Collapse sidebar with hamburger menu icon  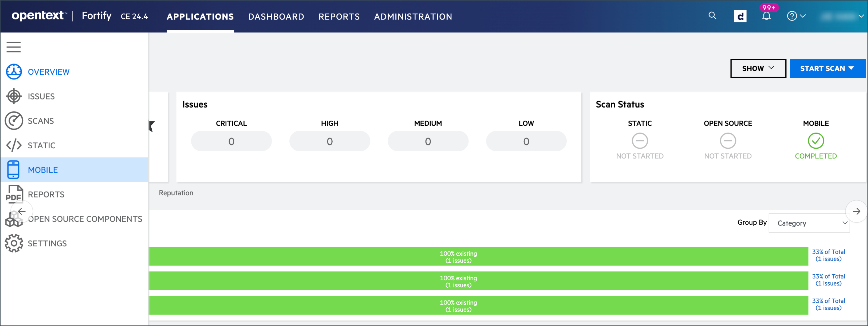click(x=14, y=47)
